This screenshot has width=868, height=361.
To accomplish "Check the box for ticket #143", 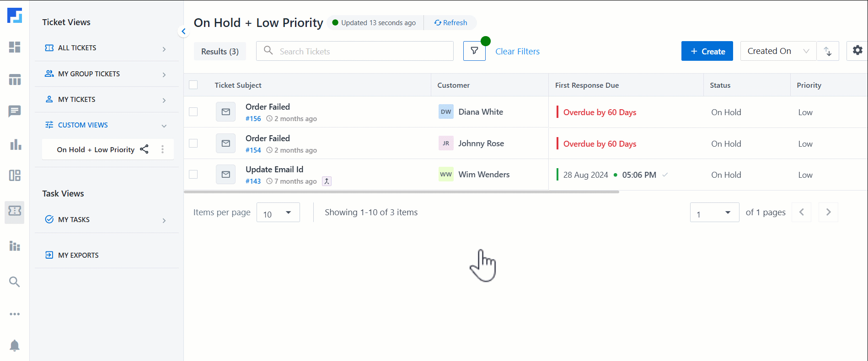I will pyautogui.click(x=193, y=175).
